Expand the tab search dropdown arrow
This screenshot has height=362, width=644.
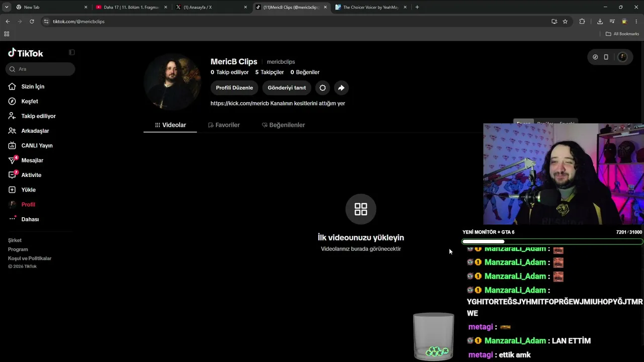point(7,7)
